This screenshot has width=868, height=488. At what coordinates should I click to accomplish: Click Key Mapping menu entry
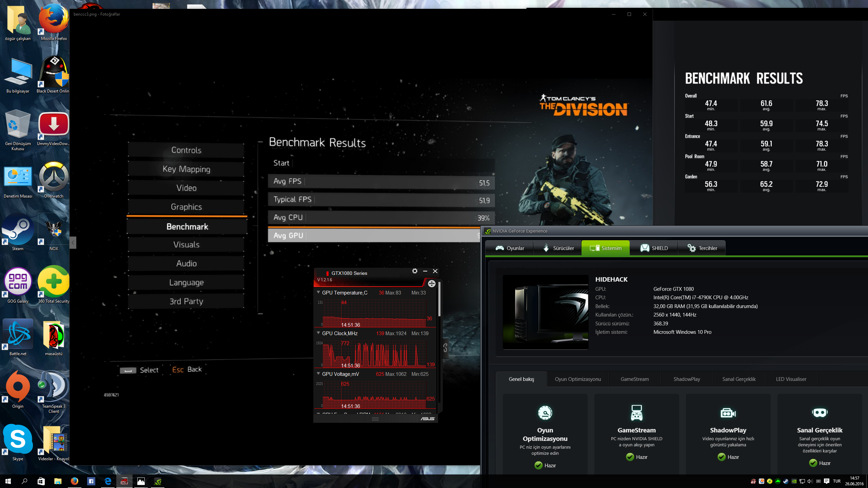tap(186, 169)
